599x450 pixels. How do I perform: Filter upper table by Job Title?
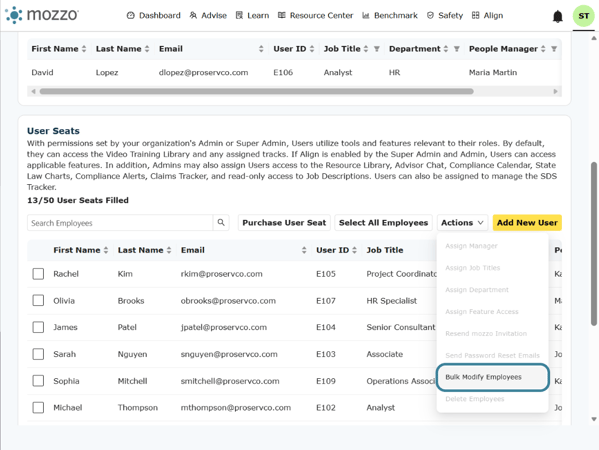[377, 49]
